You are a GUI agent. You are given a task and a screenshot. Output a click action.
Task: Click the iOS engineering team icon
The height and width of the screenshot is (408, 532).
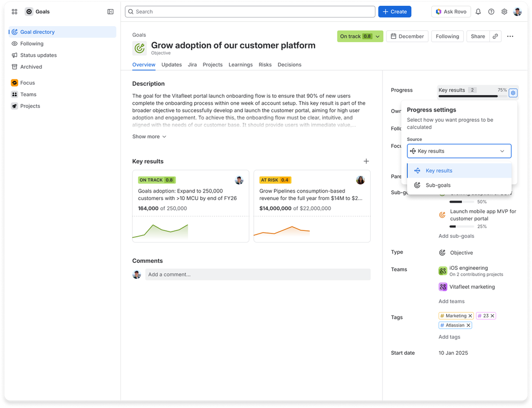click(x=443, y=271)
